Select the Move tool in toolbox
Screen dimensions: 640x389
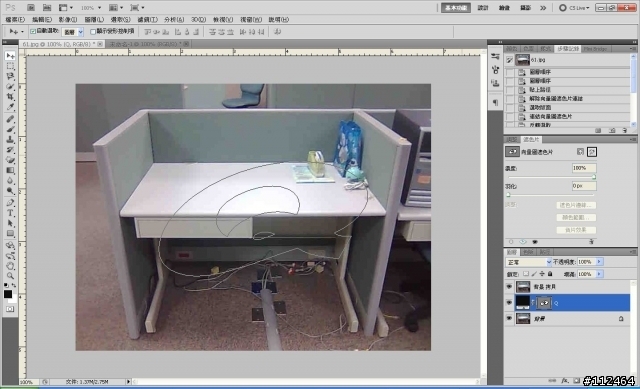coord(10,56)
